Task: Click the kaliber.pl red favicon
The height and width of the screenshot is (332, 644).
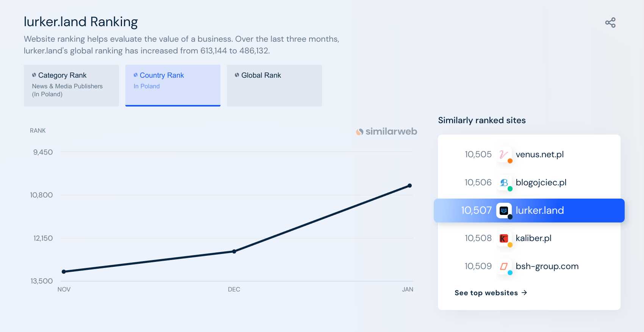Action: (504, 238)
